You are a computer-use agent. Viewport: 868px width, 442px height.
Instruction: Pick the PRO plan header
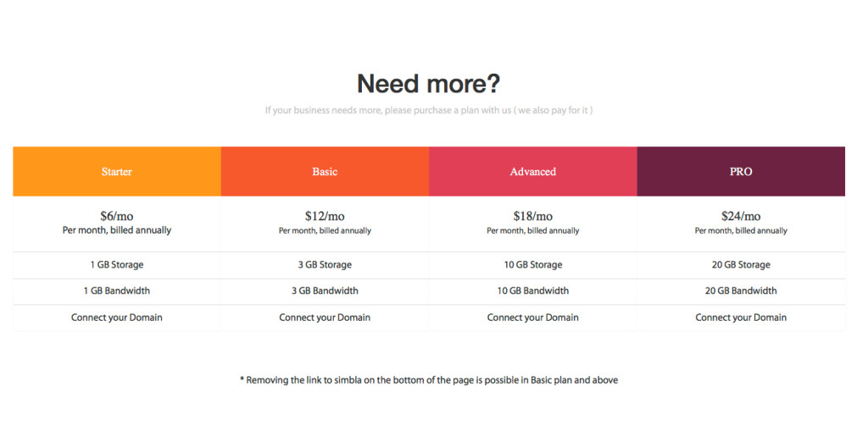pyautogui.click(x=741, y=172)
